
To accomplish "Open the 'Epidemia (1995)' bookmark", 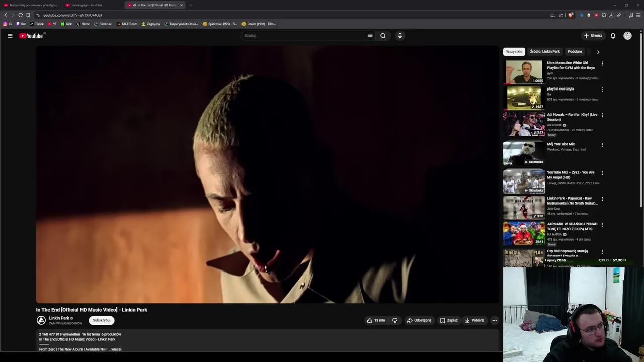I will click(x=220, y=24).
